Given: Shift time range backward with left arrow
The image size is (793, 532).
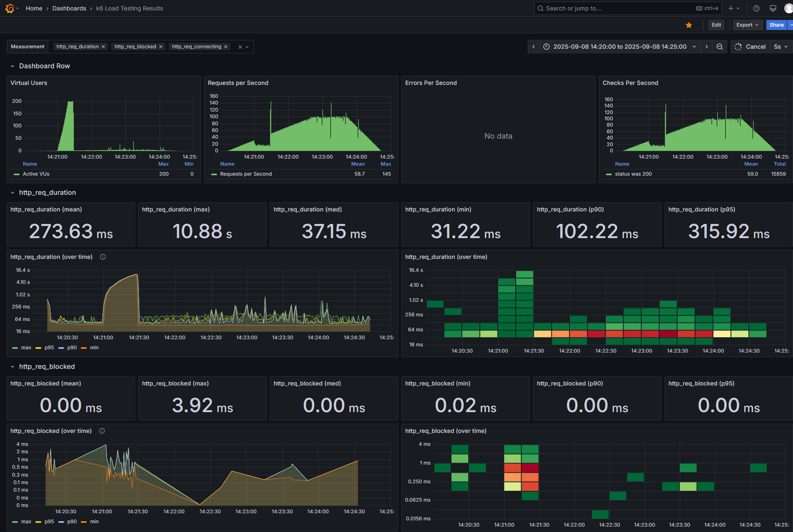Looking at the screenshot, I should click(534, 47).
